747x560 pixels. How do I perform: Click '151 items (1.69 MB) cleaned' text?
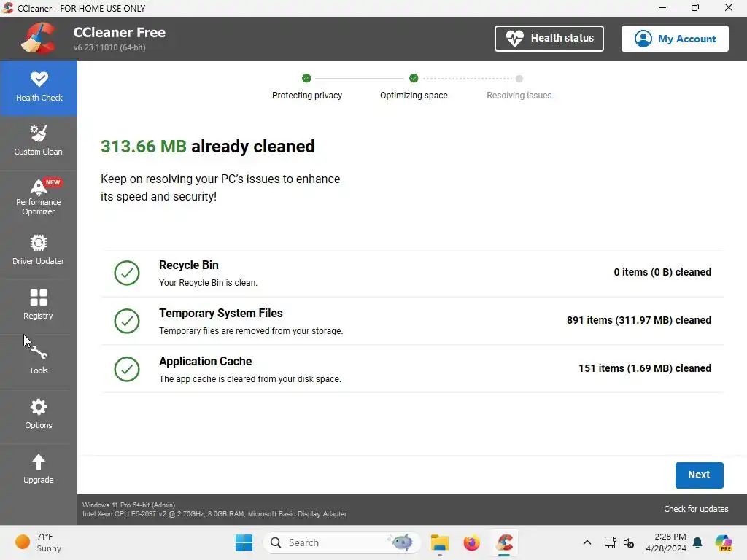[645, 368]
